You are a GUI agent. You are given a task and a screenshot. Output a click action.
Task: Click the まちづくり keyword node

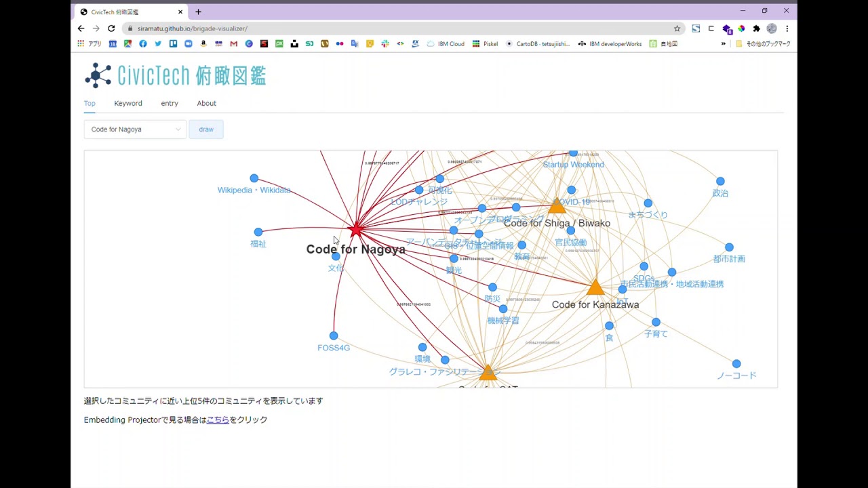tap(648, 203)
